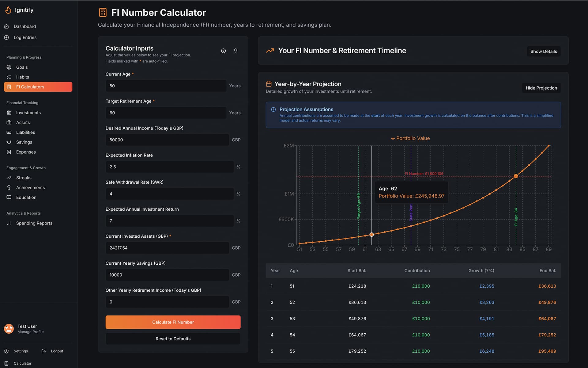Click the FI Calculators sidebar icon
The width and height of the screenshot is (588, 368).
[x=9, y=87]
